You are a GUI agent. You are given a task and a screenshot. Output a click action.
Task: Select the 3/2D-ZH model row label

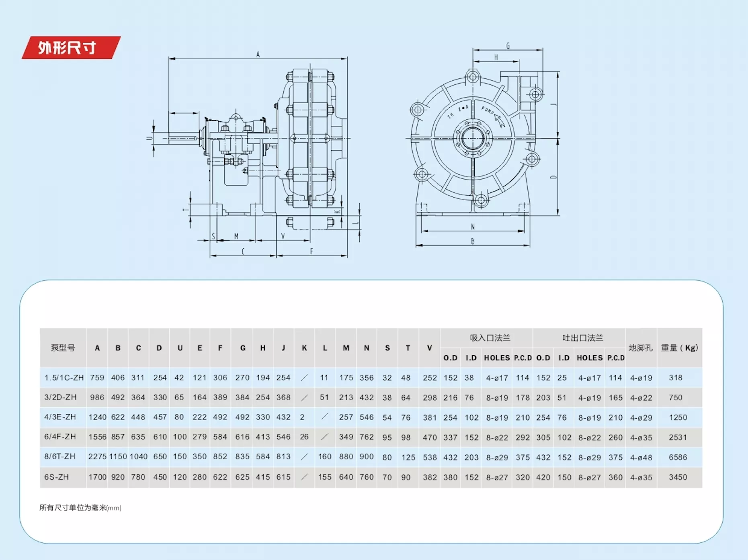coord(60,397)
